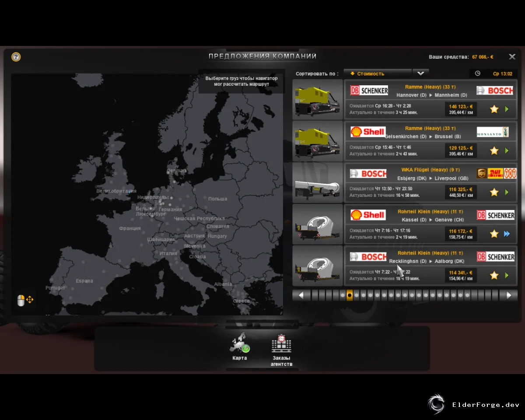
Task: Select the Monsanto company logo
Action: [x=493, y=132]
